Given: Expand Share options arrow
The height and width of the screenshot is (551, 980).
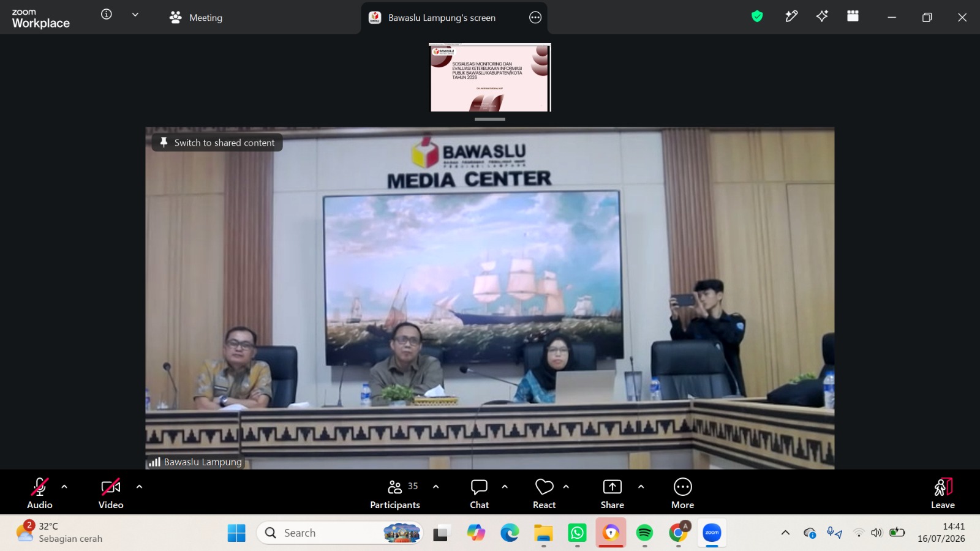Looking at the screenshot, I should [641, 487].
